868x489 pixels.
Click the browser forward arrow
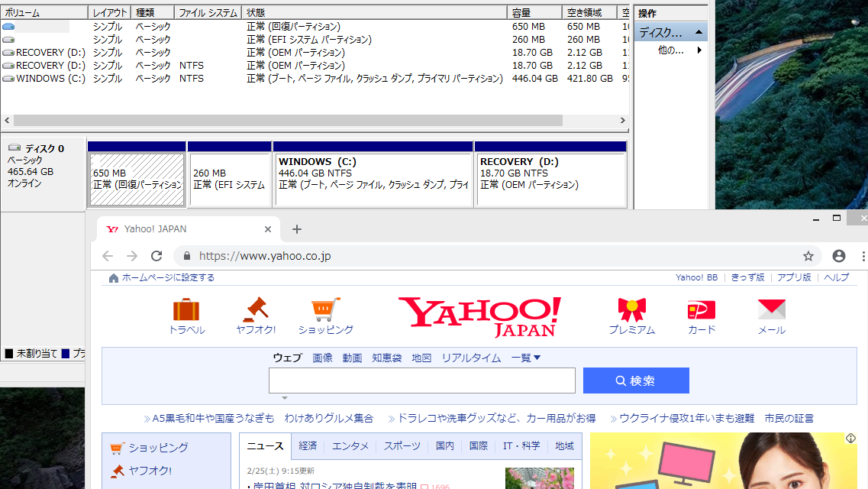click(x=132, y=256)
